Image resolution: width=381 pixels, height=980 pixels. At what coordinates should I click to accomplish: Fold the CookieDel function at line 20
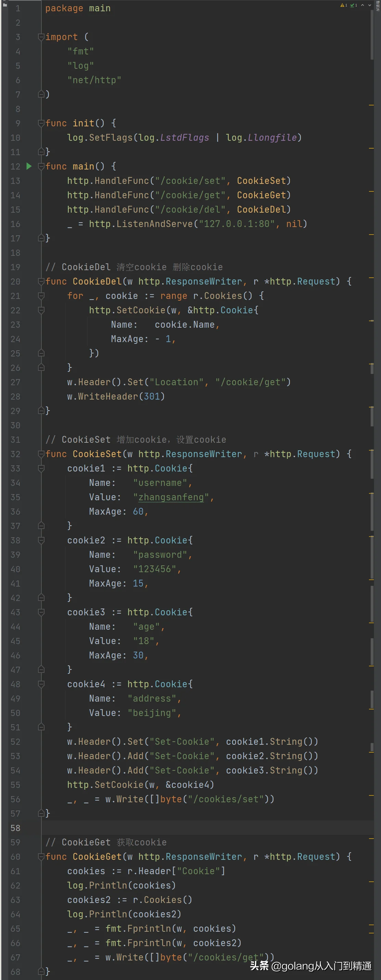41,281
